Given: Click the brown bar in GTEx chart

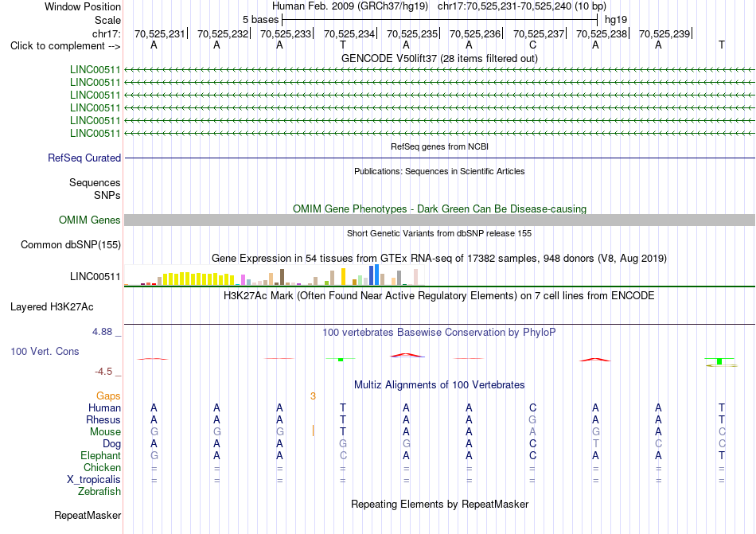Looking at the screenshot, I should pyautogui.click(x=282, y=277).
